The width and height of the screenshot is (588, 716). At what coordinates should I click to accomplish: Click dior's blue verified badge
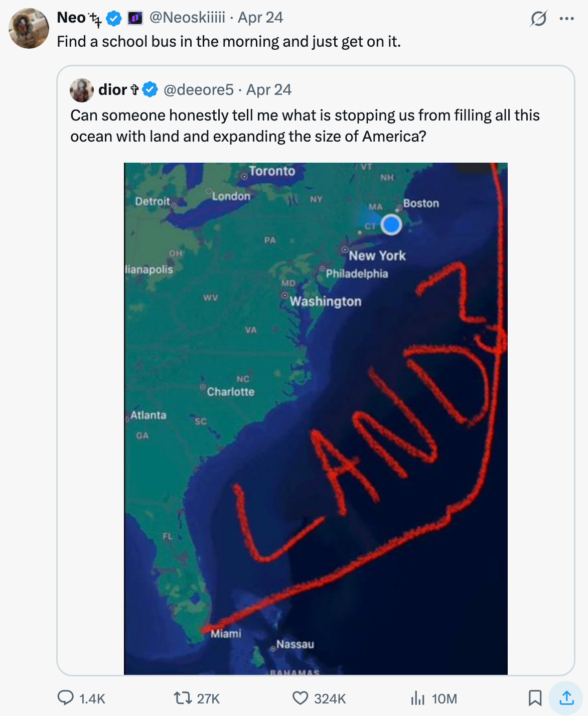pos(150,90)
